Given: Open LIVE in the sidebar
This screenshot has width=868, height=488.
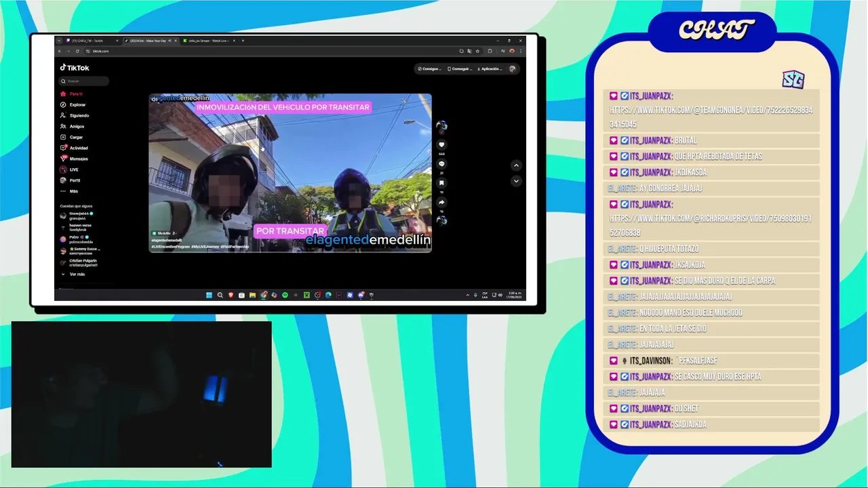Looking at the screenshot, I should click(x=69, y=170).
